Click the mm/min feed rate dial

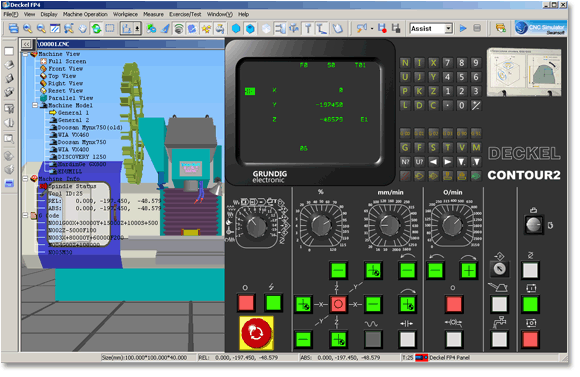pos(389,225)
